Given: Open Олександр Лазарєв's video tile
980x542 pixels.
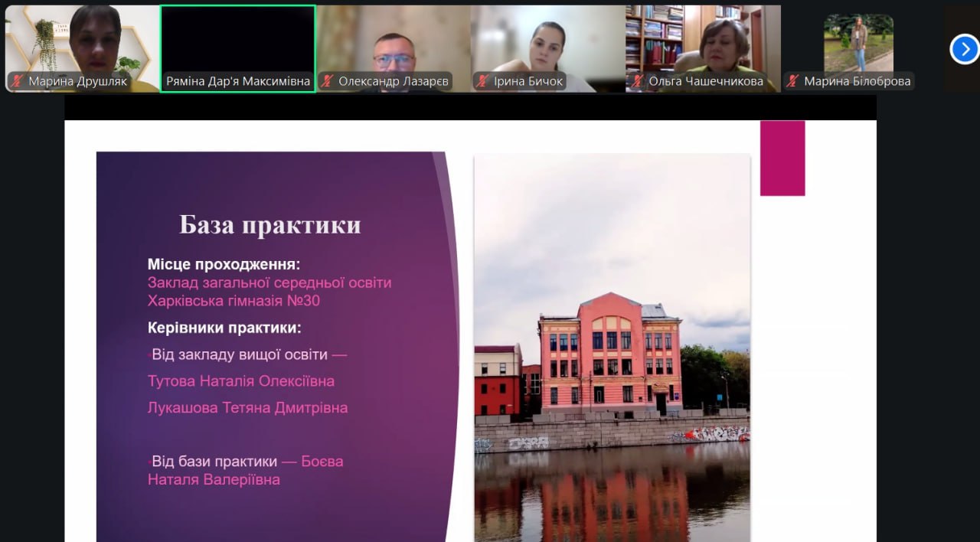Looking at the screenshot, I should click(x=394, y=40).
